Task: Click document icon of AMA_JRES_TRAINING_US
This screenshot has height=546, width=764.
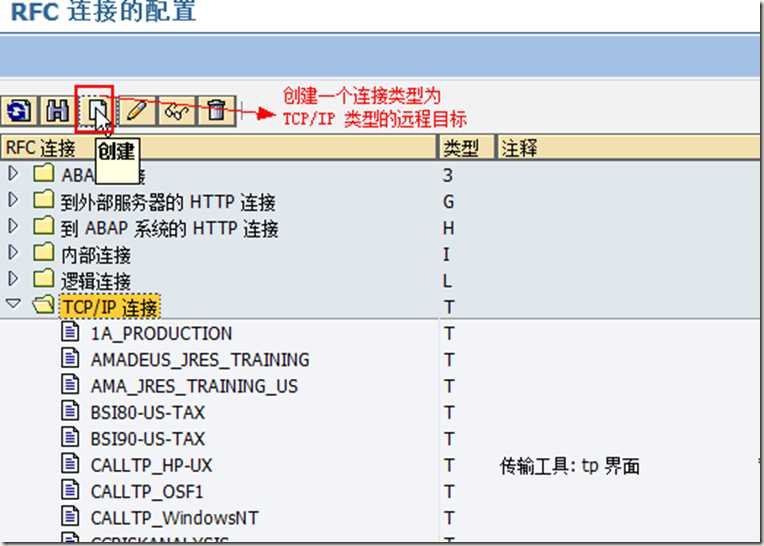Action: (70, 384)
